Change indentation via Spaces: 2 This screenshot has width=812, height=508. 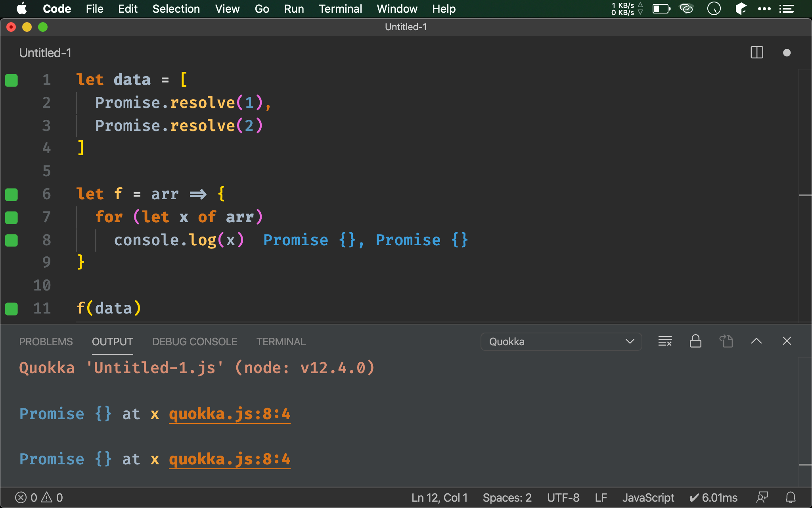tap(507, 498)
